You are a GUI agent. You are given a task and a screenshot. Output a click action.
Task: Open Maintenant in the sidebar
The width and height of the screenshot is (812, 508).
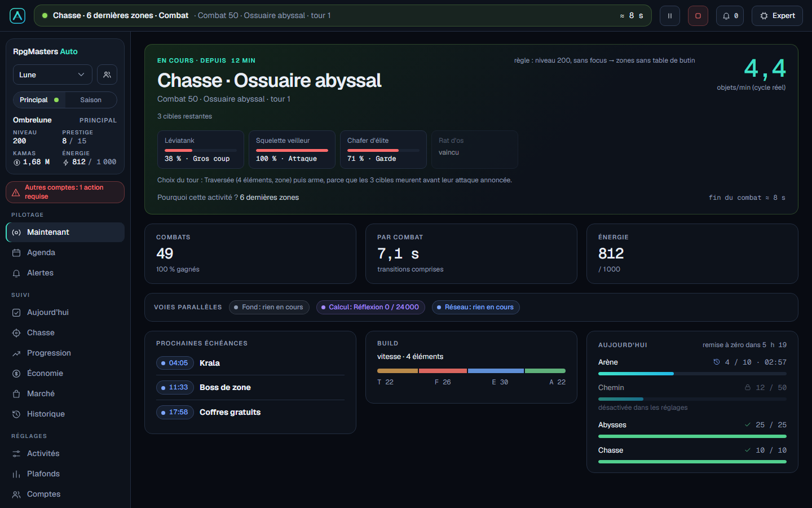(65, 232)
